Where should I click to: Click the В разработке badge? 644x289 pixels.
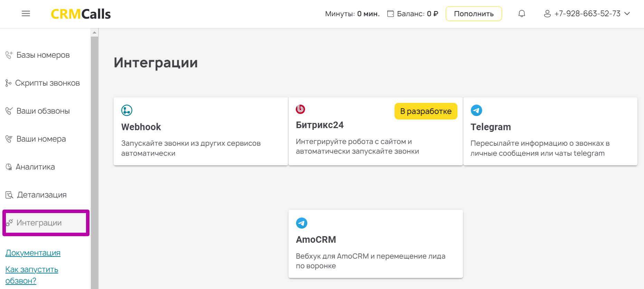pyautogui.click(x=426, y=111)
